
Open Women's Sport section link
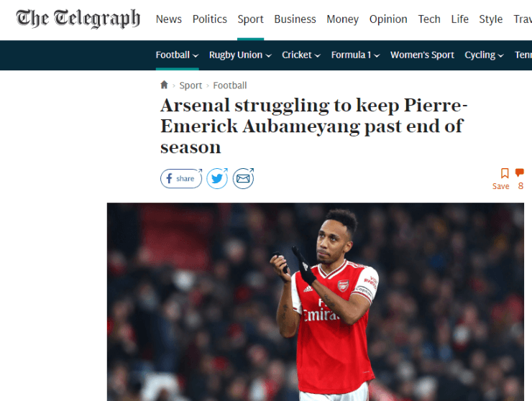coord(423,55)
